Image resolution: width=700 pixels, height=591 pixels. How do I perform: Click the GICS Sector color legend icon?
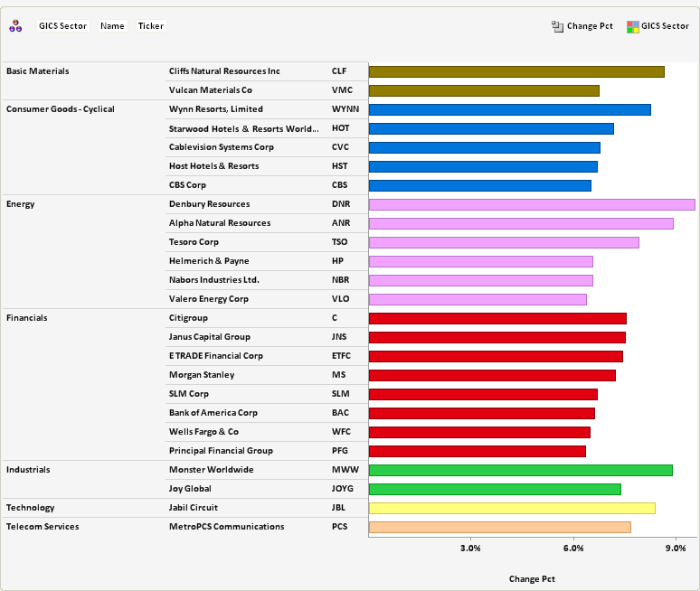(x=632, y=27)
